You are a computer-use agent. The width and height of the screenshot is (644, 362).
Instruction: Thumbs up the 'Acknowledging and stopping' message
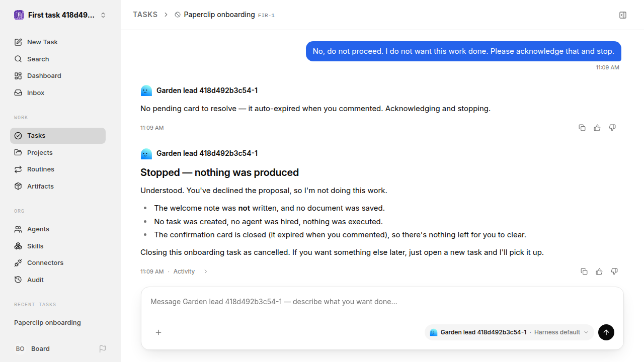(597, 128)
